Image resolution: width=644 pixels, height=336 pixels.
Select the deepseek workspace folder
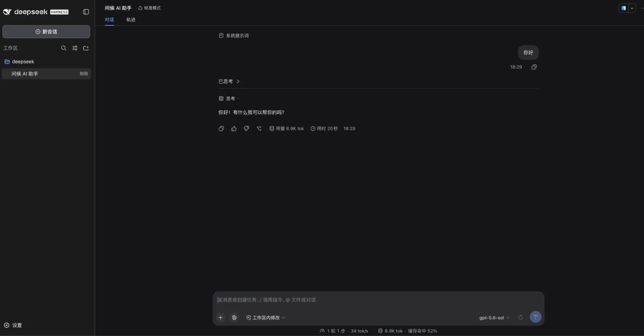46,61
